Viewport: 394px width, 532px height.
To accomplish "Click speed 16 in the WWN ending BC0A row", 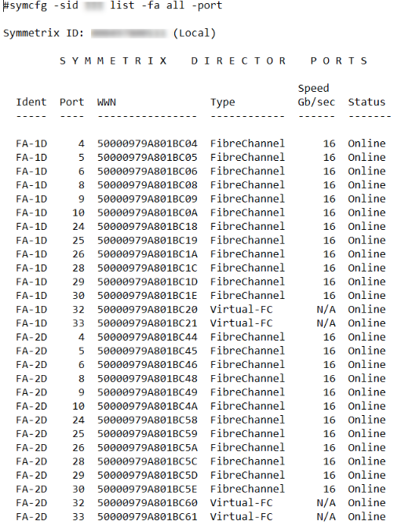I will 329,213.
